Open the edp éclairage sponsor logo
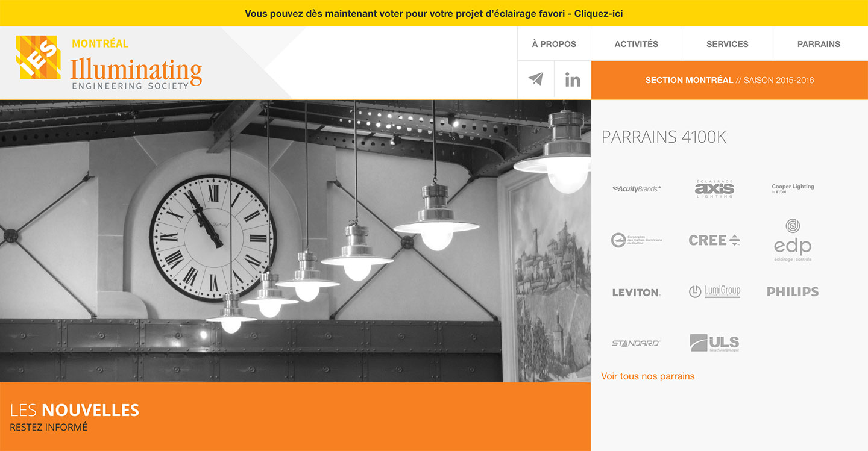868x451 pixels. (x=793, y=240)
